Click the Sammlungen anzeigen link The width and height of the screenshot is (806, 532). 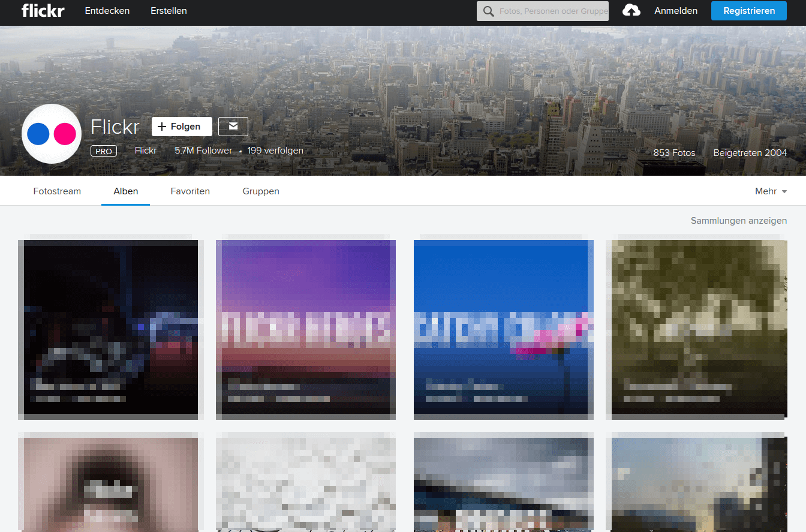738,221
